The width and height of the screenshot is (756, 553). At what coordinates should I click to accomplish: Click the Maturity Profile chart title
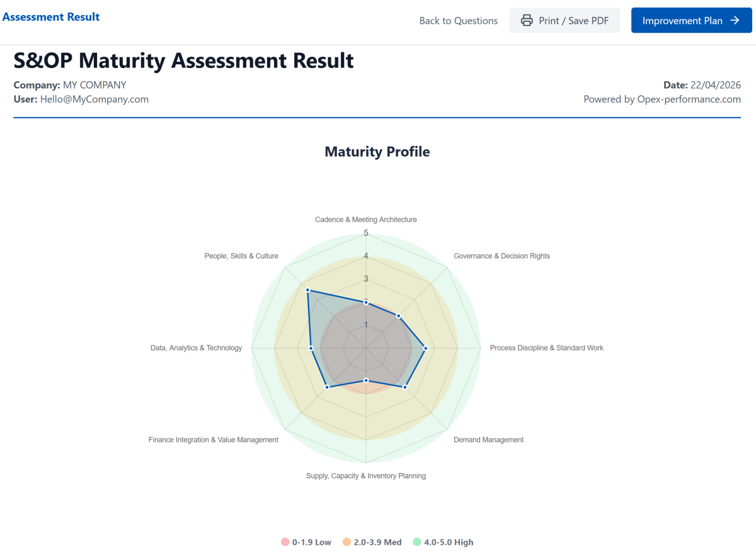click(x=377, y=152)
